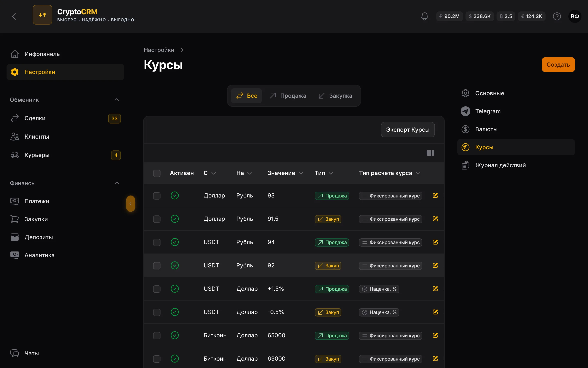588x368 pixels.
Task: Open Настройки in sidebar
Action: pos(65,72)
